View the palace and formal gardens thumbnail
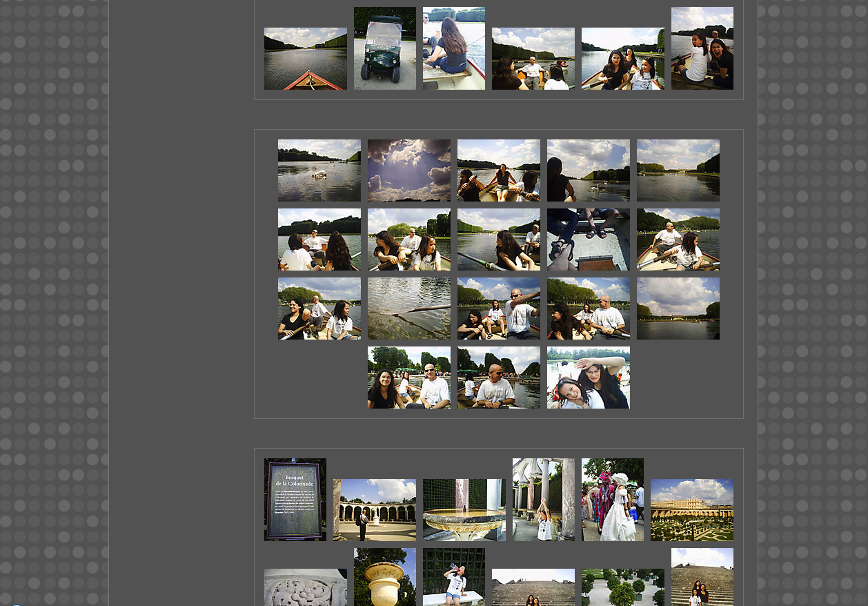Viewport: 868px width, 606px height. pos(691,510)
